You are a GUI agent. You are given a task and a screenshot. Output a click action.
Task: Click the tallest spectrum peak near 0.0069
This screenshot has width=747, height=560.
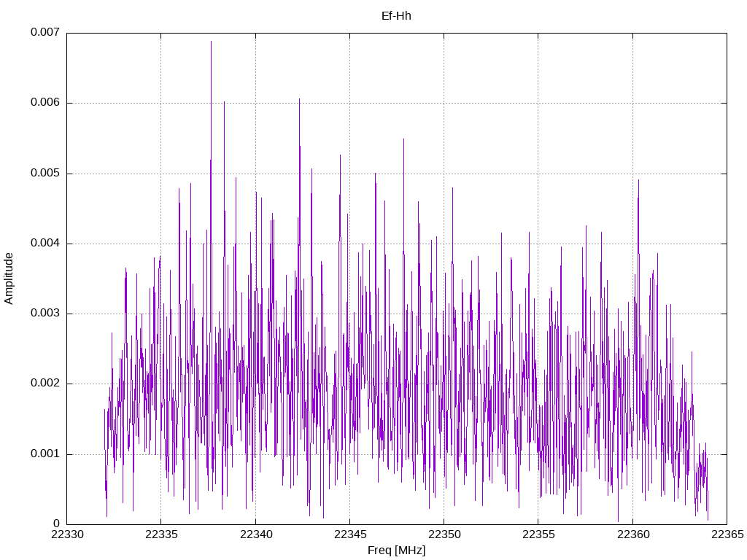point(211,42)
